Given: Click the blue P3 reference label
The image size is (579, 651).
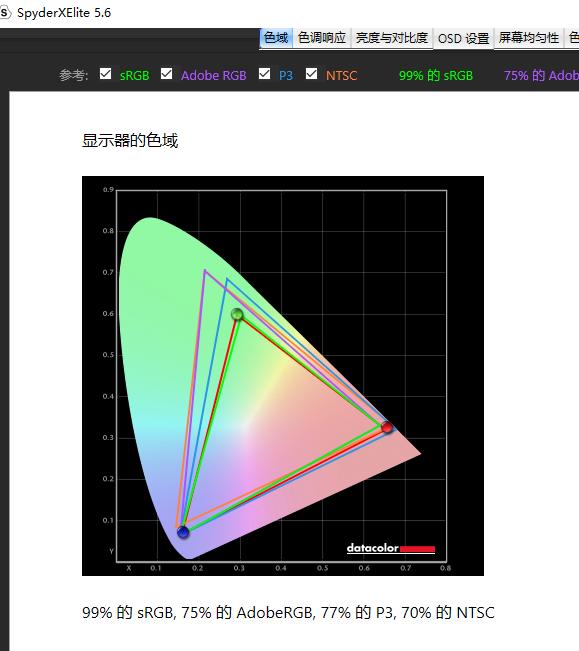Looking at the screenshot, I should tap(286, 76).
